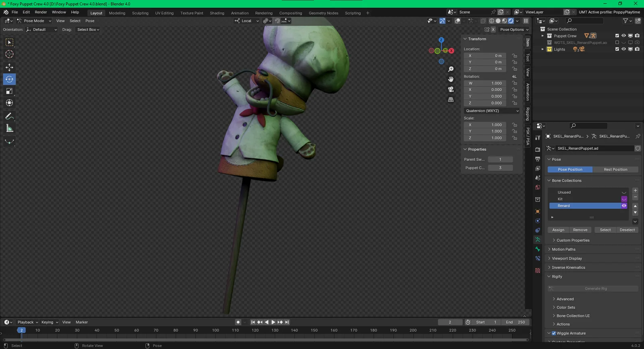Toggle the camera view icon
This screenshot has height=349, width=644.
(x=451, y=89)
